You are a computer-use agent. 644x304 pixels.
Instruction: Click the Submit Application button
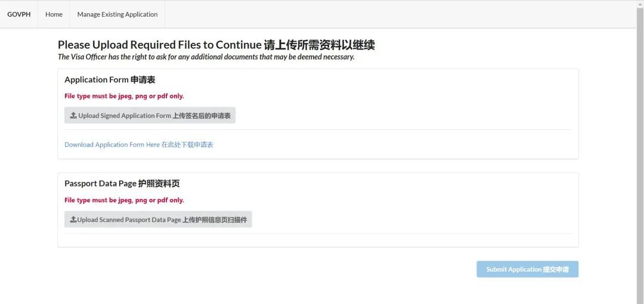[x=527, y=269]
